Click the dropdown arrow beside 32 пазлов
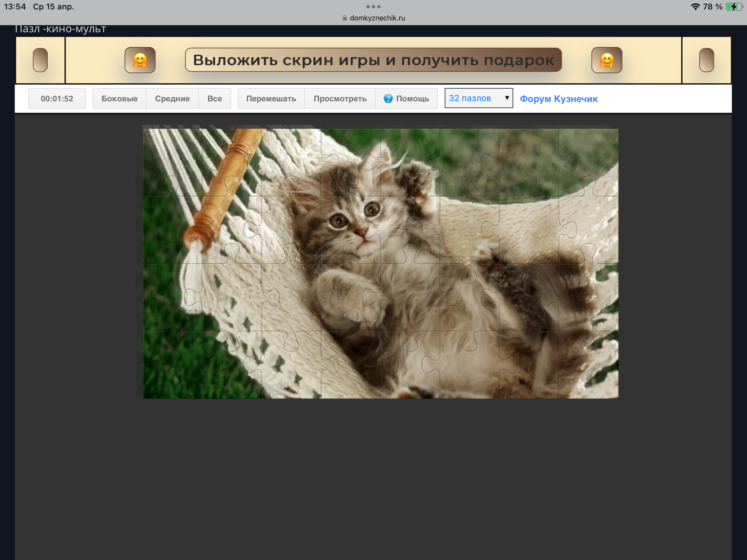This screenshot has width=747, height=560. coord(507,98)
